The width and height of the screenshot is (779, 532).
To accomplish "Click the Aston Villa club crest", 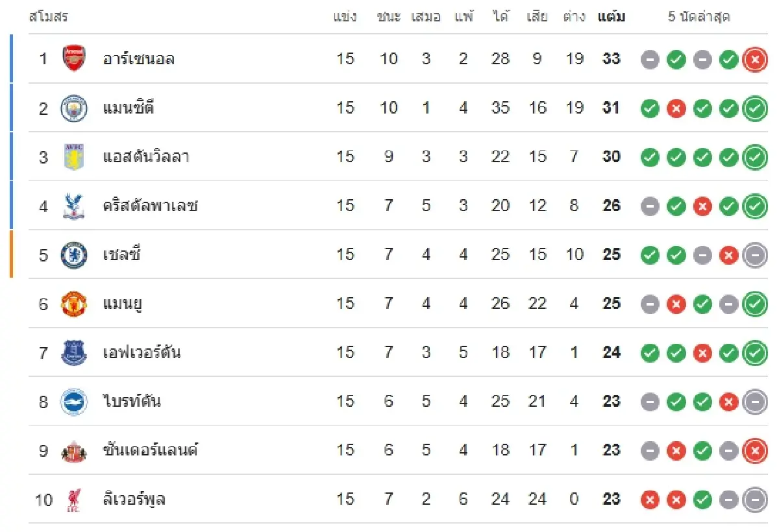I will 73,157.
